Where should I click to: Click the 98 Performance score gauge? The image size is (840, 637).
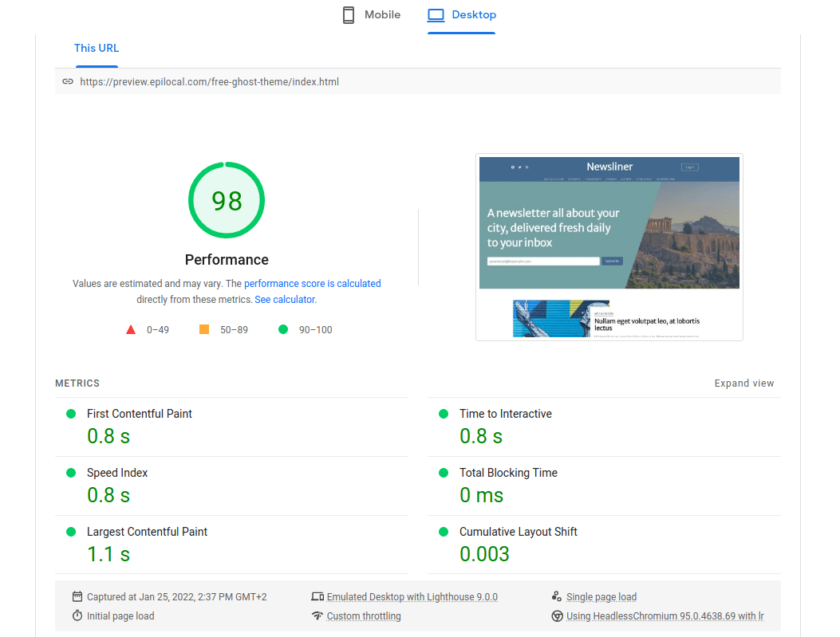coord(227,200)
